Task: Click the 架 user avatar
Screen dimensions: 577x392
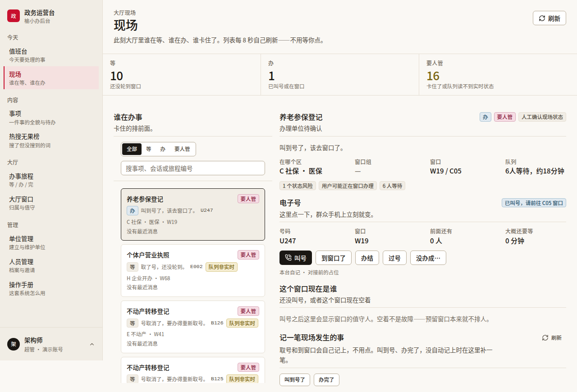Action: coord(14,344)
